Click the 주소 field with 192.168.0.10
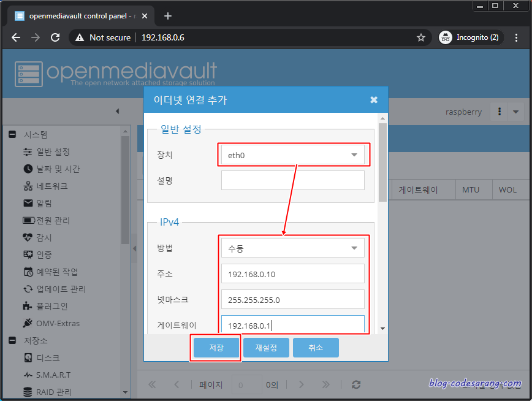This screenshot has width=532, height=401. tap(293, 273)
